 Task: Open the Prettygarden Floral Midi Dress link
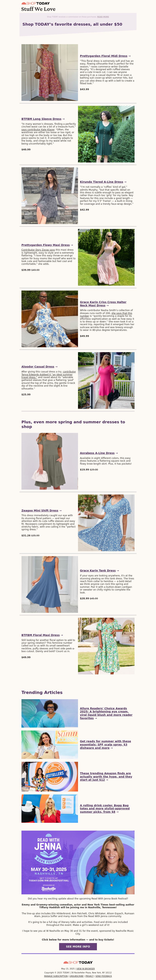(104, 56)
